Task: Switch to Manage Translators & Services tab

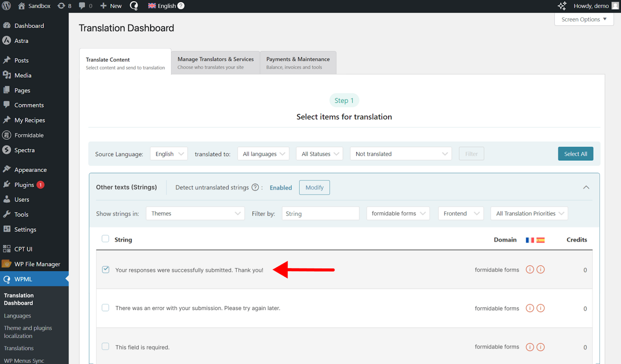Action: 215,62
